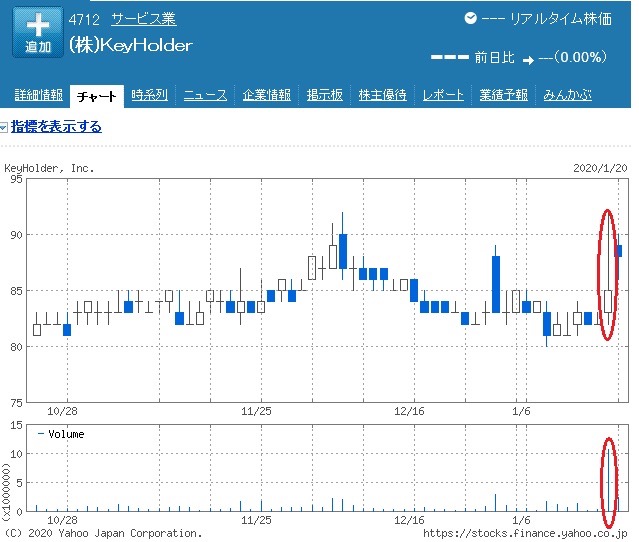
Task: Open the 時系列 tab
Action: (x=150, y=95)
